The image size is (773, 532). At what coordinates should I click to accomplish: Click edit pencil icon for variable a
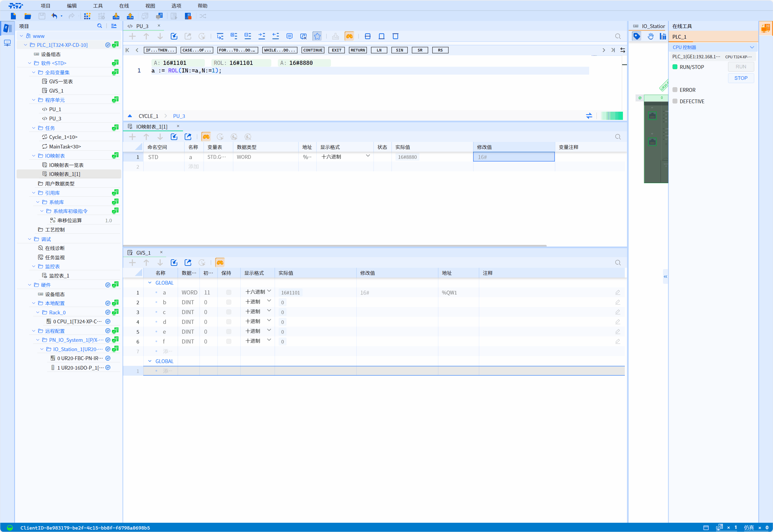pos(617,292)
